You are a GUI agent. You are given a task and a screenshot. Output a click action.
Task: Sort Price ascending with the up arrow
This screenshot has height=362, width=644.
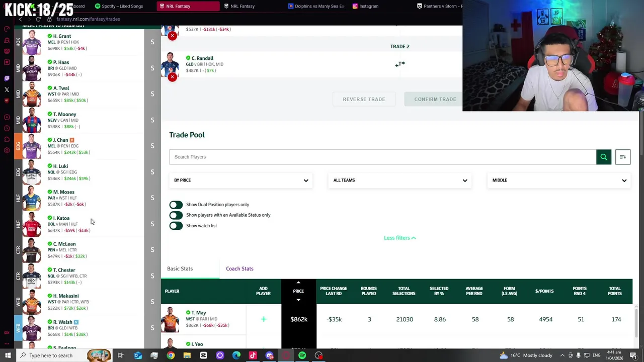pyautogui.click(x=298, y=283)
